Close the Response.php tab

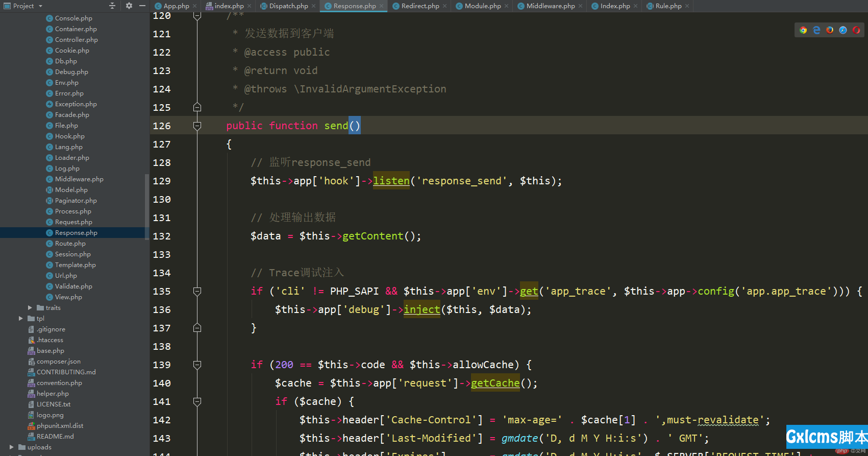tap(382, 6)
